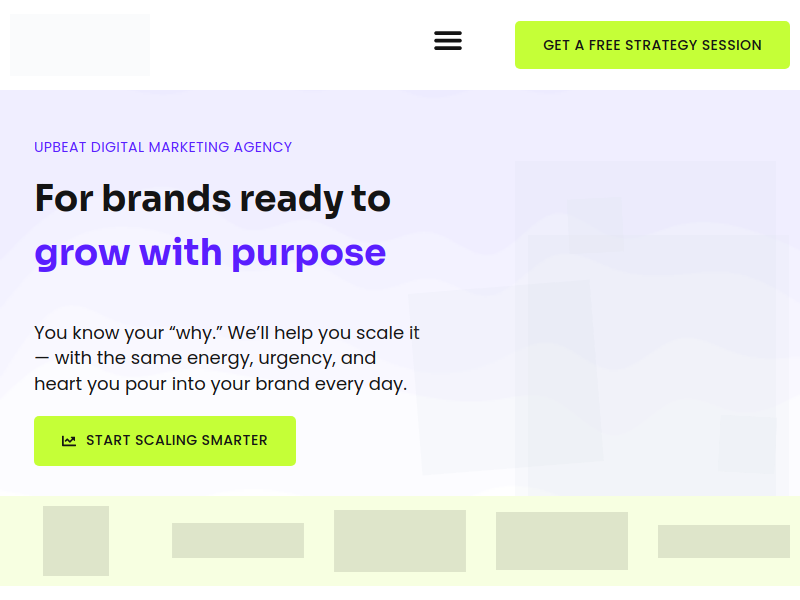Click the small image at hero graphic's lower right
Viewport: 800px width, 600px height.
click(747, 445)
